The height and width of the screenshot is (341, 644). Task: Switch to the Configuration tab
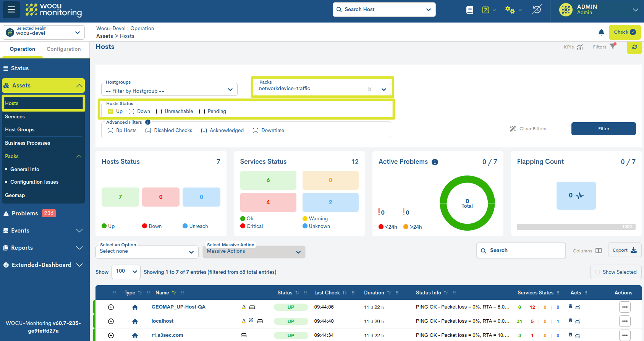63,49
